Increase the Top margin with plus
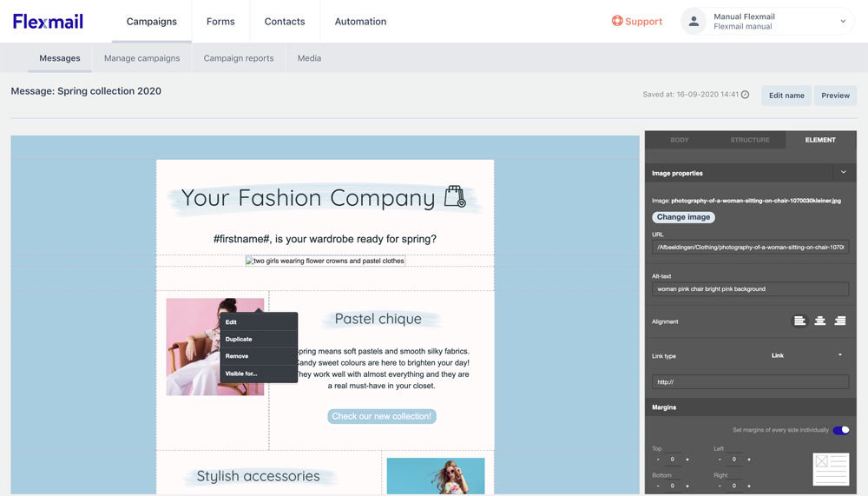The height and width of the screenshot is (496, 868). [x=687, y=460]
